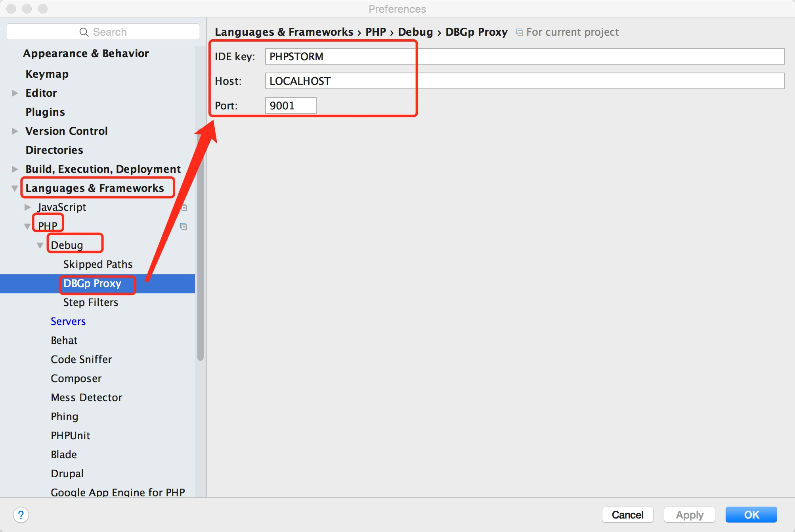Image resolution: width=795 pixels, height=532 pixels.
Task: Select Google App Engine for PHP
Action: [118, 492]
